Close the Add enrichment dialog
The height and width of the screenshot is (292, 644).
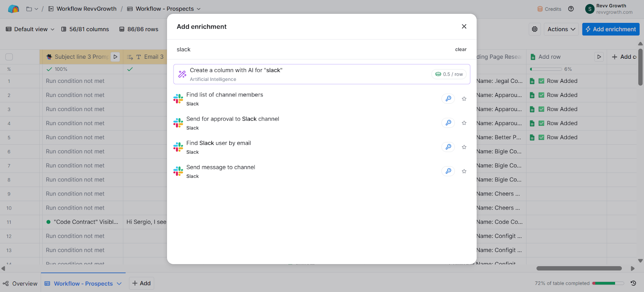(x=464, y=27)
